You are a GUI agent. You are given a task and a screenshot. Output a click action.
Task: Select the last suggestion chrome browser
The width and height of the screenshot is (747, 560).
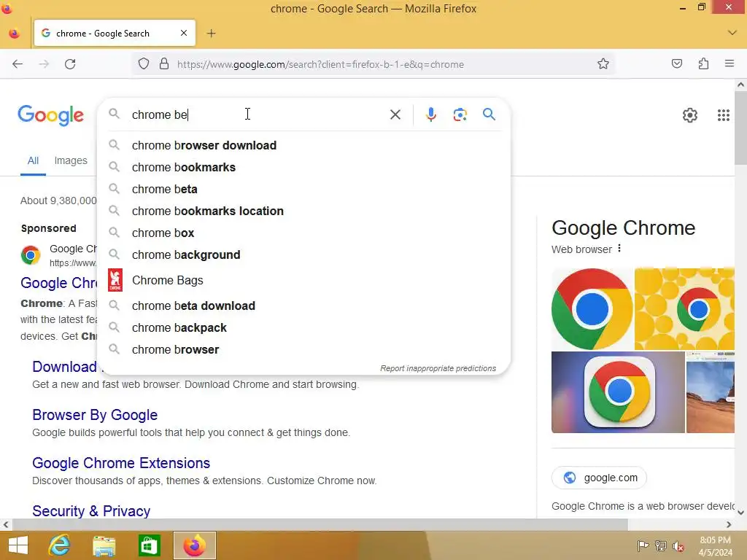pyautogui.click(x=304, y=349)
